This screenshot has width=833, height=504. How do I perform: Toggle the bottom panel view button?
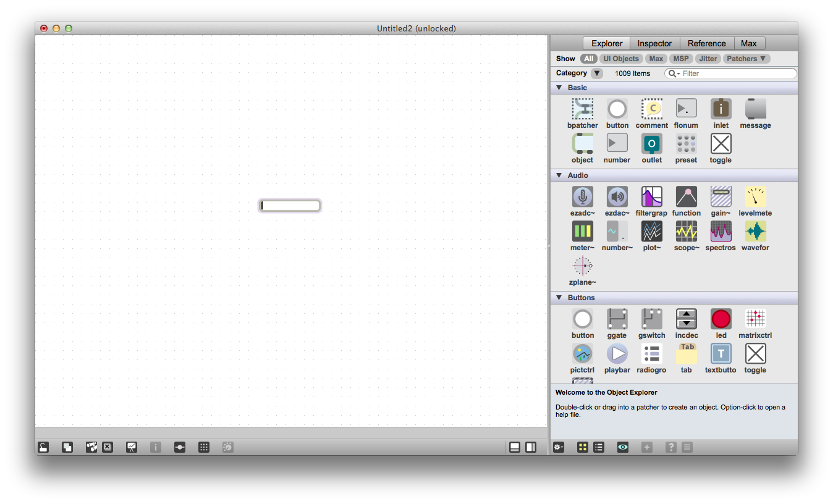coord(515,447)
